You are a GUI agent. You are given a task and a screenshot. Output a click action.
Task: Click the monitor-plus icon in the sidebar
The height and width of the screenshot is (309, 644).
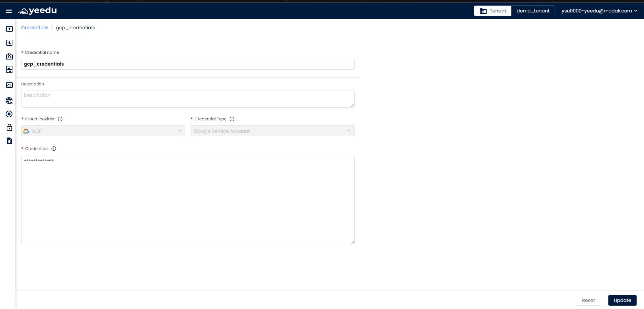(9, 29)
